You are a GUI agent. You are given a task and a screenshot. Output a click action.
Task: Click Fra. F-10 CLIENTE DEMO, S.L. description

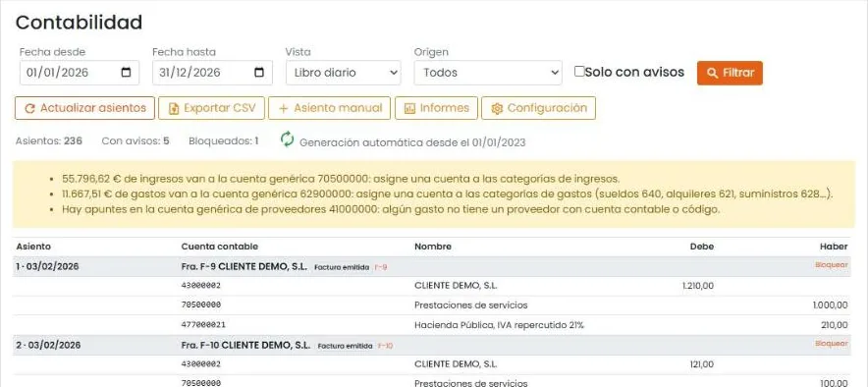pos(245,345)
